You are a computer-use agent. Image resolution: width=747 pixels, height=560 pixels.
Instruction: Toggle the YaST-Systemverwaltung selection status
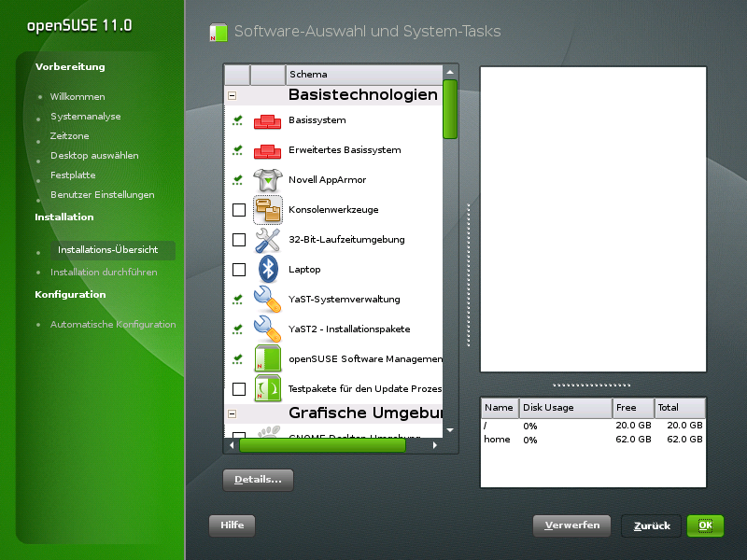pos(238,300)
